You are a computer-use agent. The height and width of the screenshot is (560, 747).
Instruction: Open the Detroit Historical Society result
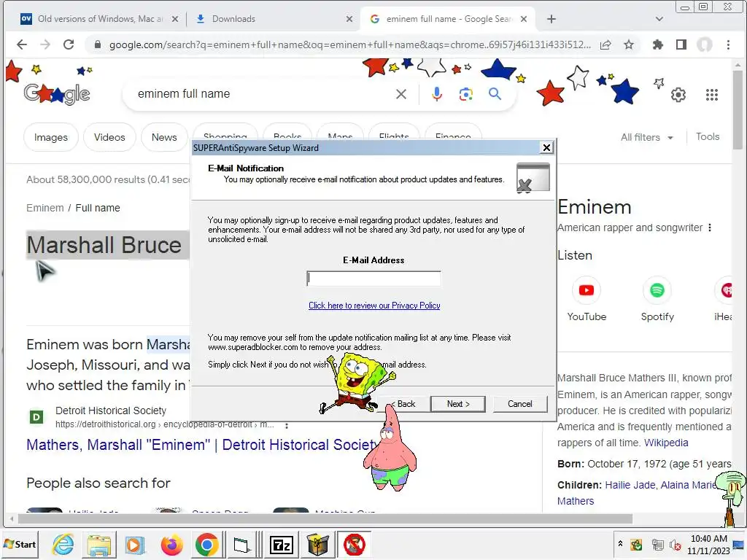(x=203, y=445)
